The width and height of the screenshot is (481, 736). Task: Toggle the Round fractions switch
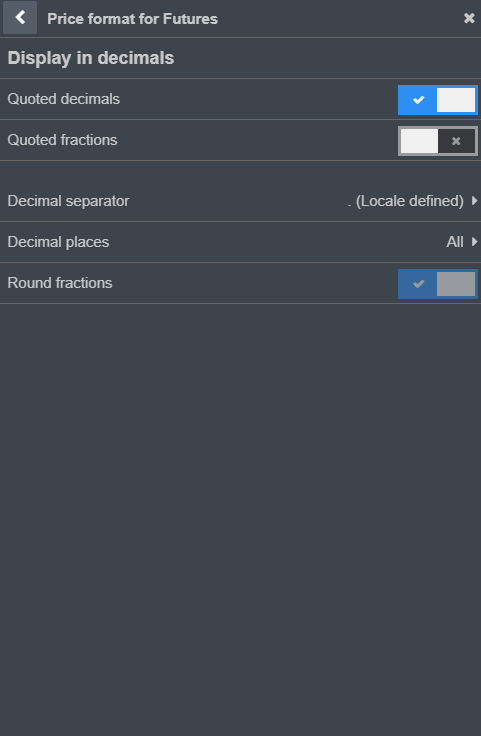438,284
